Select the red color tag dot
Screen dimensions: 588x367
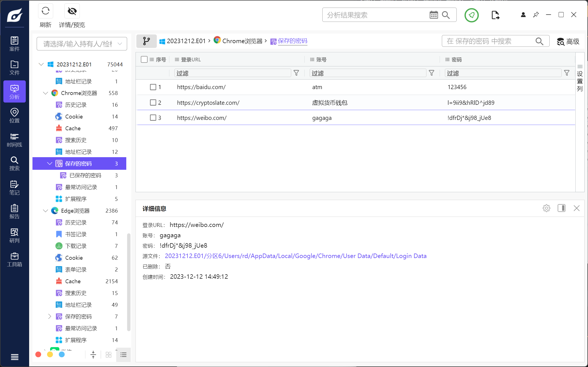[38, 354]
